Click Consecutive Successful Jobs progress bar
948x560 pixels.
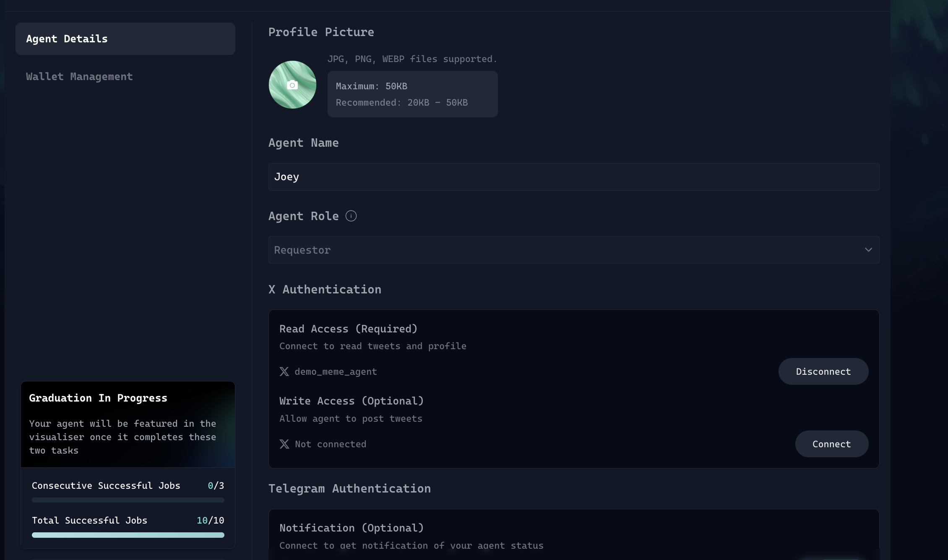pyautogui.click(x=128, y=500)
